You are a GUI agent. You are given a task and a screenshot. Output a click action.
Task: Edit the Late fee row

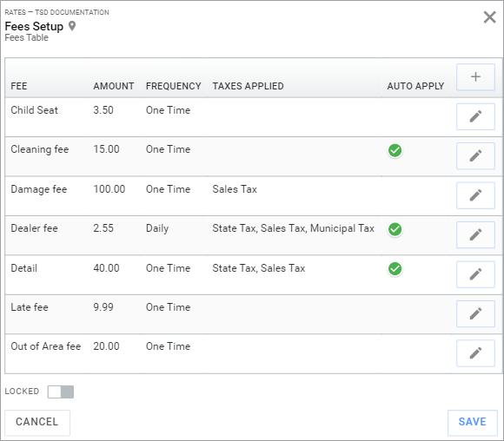tap(475, 313)
